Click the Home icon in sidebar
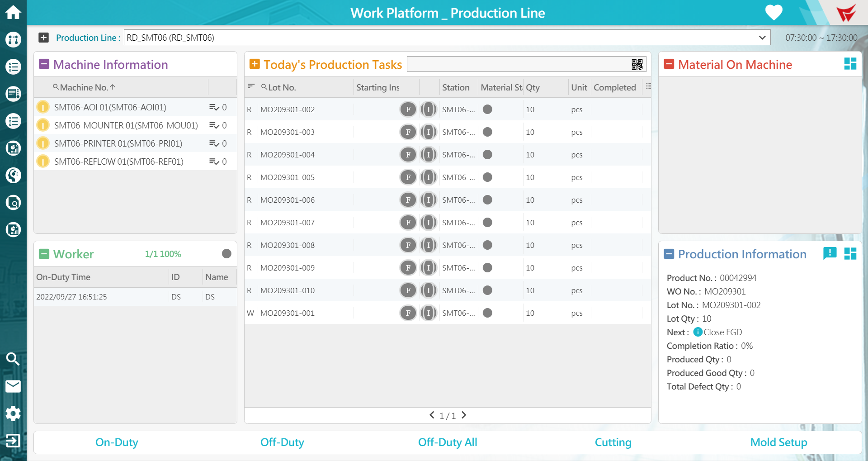Viewport: 868px width, 461px height. [x=13, y=12]
